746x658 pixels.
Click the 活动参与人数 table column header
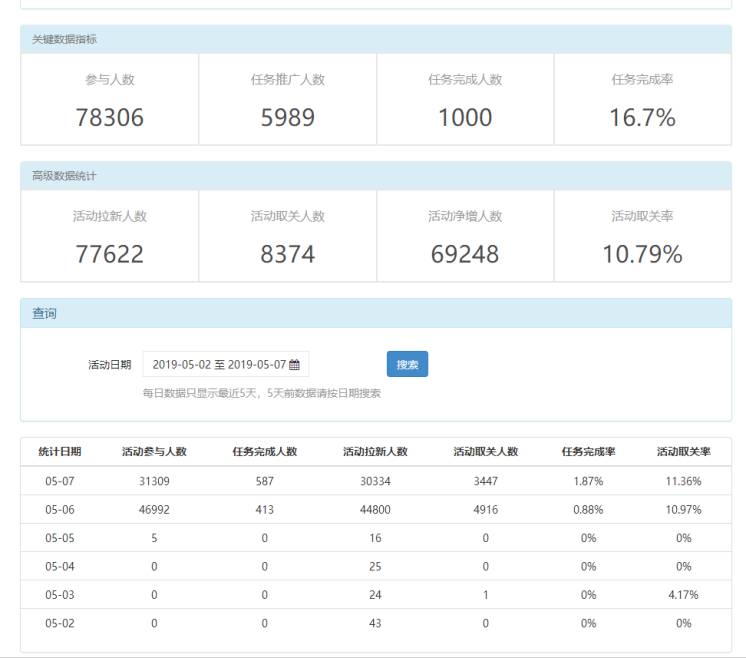[154, 452]
